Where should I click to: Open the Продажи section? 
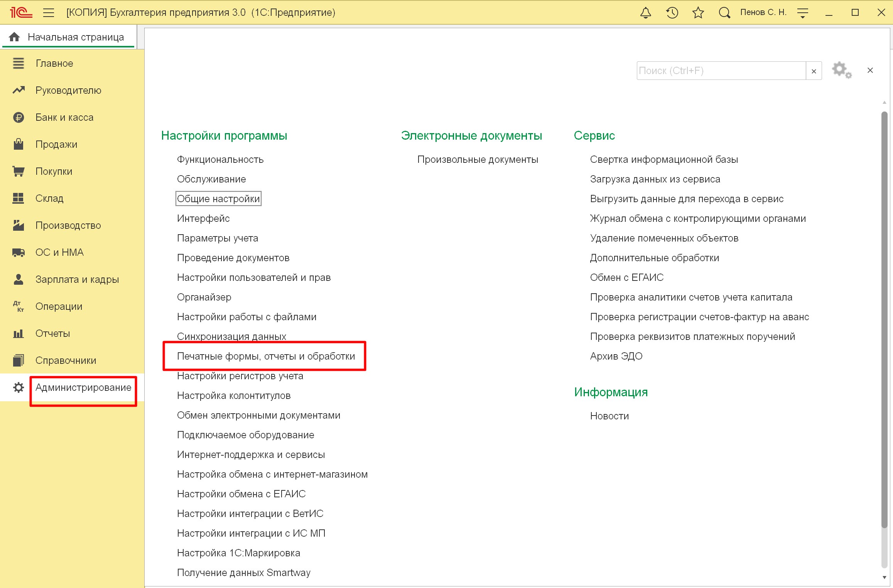pos(56,144)
